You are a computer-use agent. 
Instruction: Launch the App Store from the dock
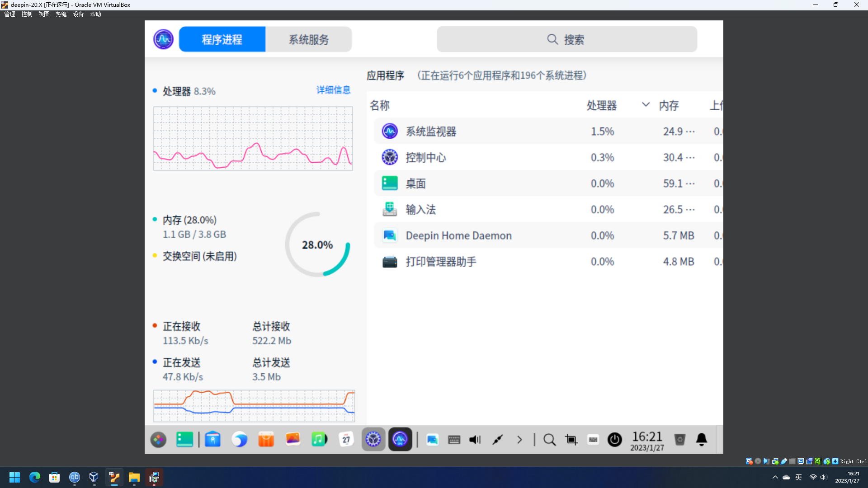tap(265, 439)
